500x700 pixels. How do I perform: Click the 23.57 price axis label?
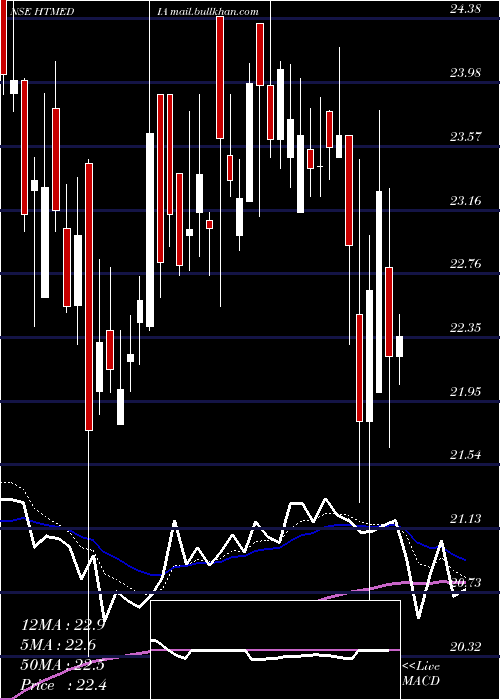pos(465,136)
